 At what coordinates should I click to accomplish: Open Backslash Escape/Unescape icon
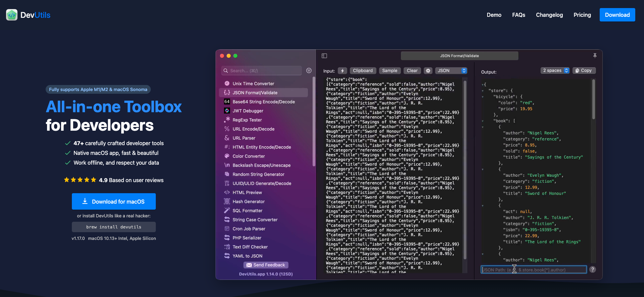(x=227, y=165)
